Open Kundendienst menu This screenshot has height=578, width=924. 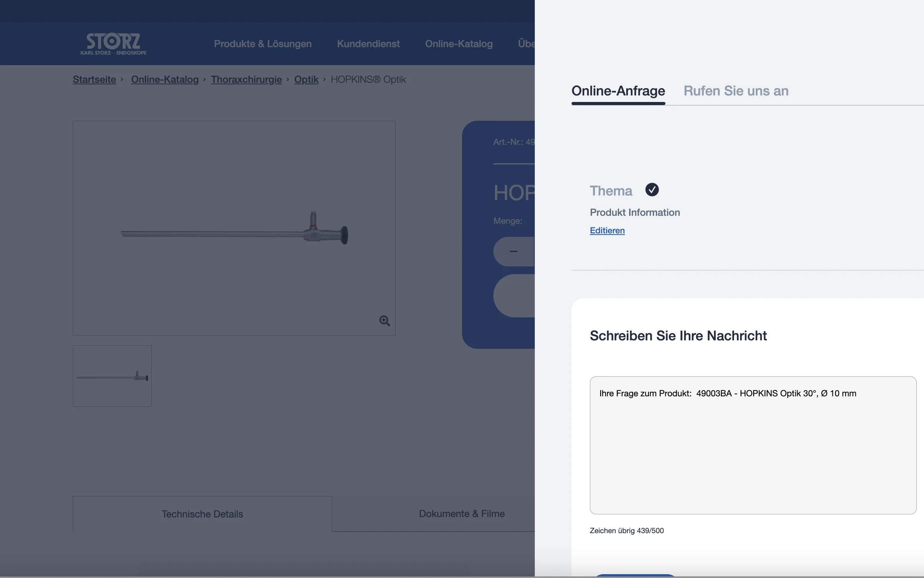click(368, 44)
